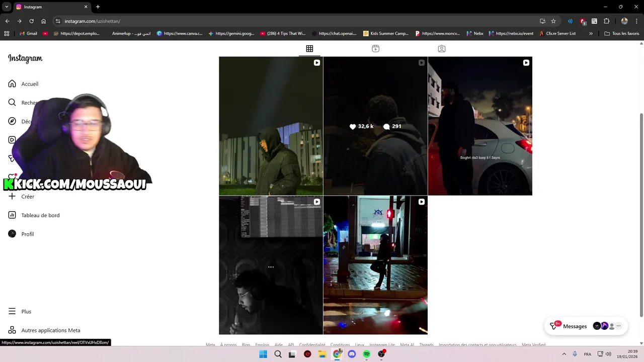Open reel with red traffic light street
644x362 pixels.
375,265
